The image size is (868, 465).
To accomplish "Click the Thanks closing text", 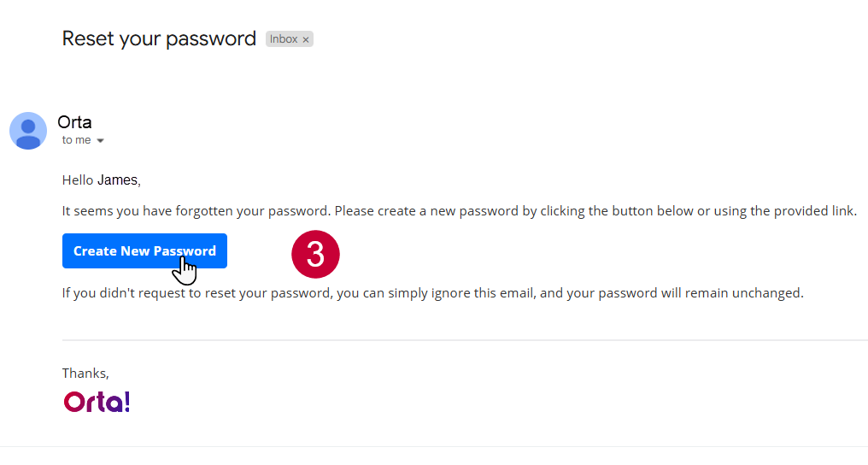I will point(85,373).
